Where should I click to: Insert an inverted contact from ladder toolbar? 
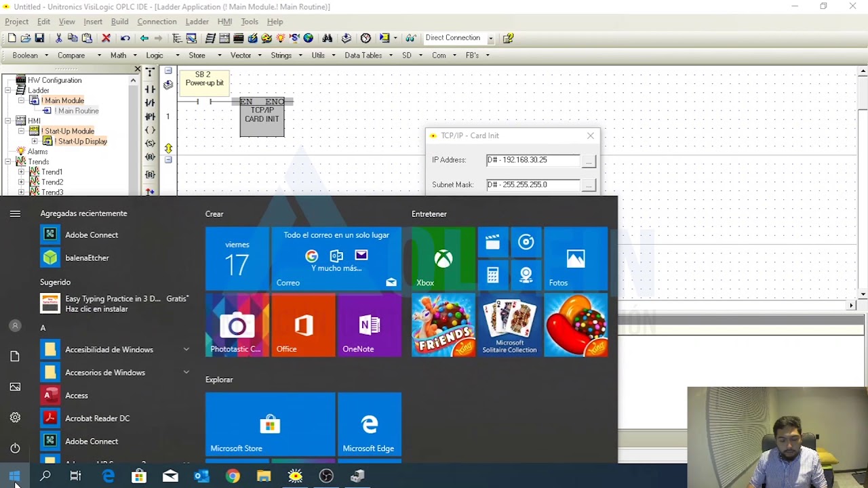pyautogui.click(x=150, y=103)
